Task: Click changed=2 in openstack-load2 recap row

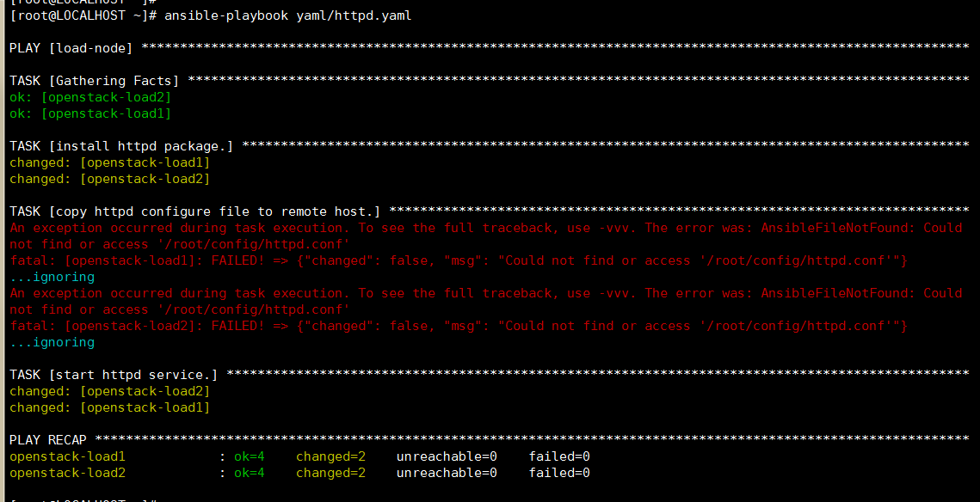Action: (330, 473)
